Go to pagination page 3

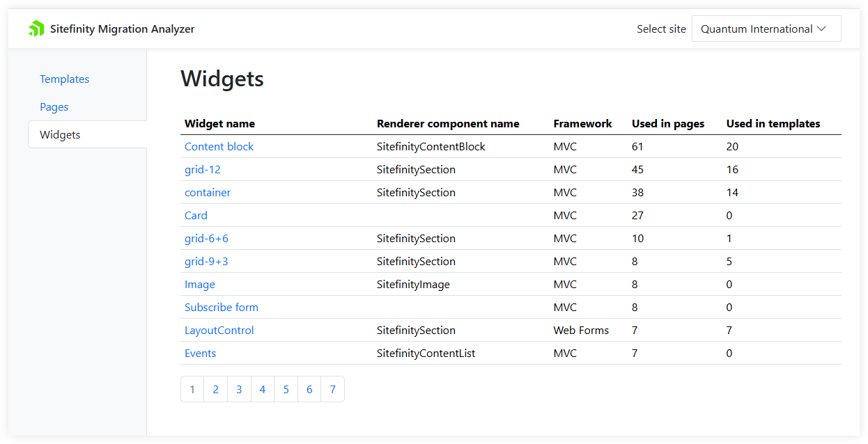pyautogui.click(x=239, y=389)
